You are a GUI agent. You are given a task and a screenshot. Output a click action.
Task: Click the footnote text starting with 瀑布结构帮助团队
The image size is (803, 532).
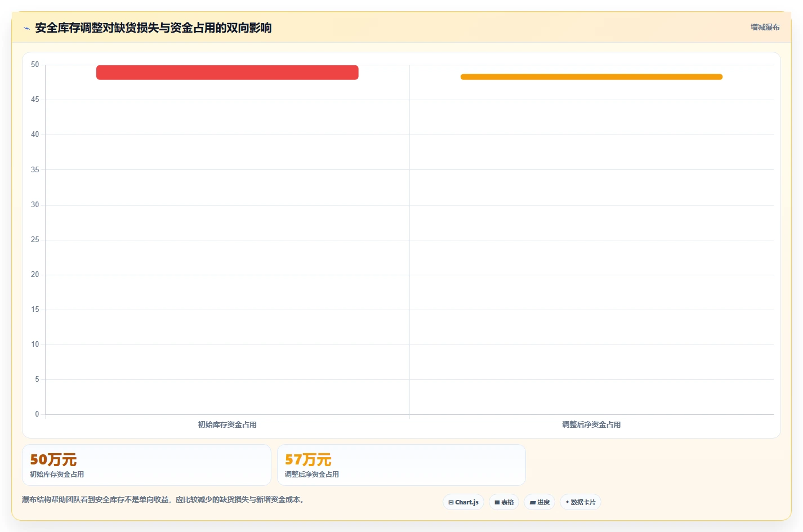pyautogui.click(x=163, y=499)
